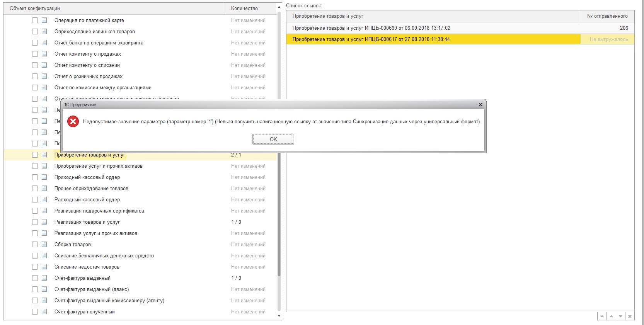Image resolution: width=644 pixels, height=325 pixels.
Task: Move up with the single up arrow below links list
Action: [611, 316]
